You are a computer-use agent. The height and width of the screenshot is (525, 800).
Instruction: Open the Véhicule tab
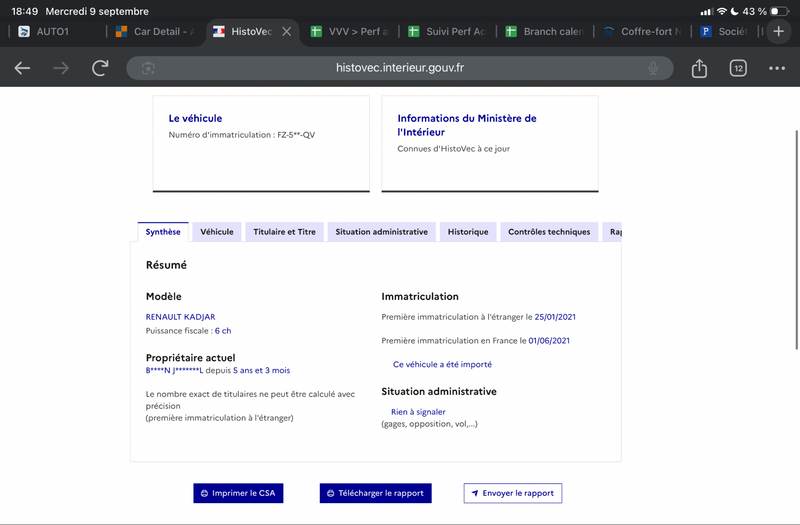217,232
